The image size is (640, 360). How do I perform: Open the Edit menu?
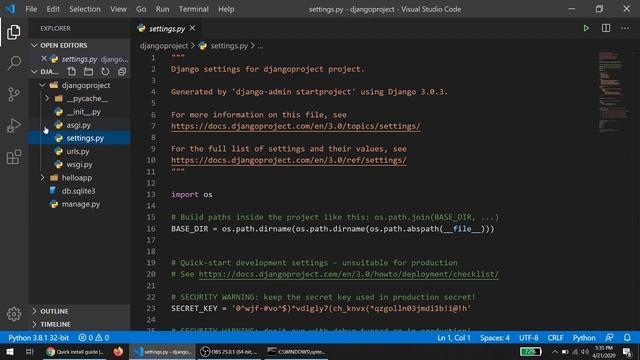coord(53,9)
